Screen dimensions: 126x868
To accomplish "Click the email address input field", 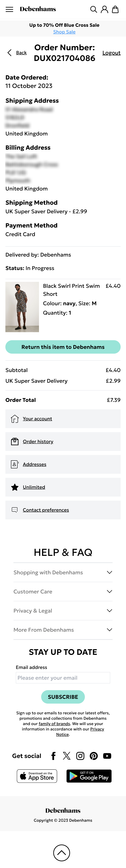I will tap(63, 678).
